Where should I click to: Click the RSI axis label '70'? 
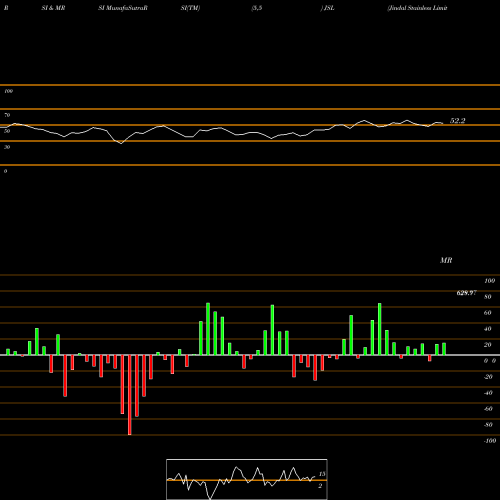[7, 115]
